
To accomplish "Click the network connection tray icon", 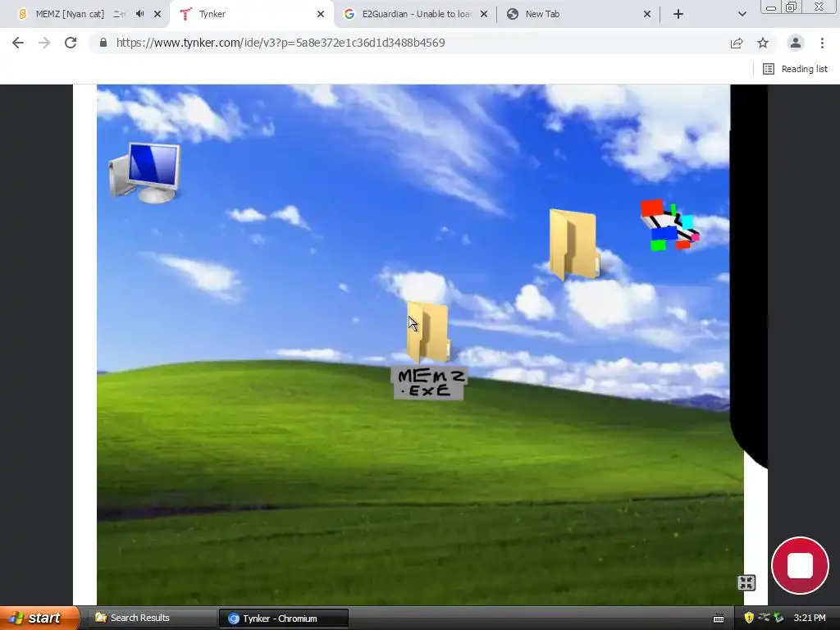I will coord(764,618).
